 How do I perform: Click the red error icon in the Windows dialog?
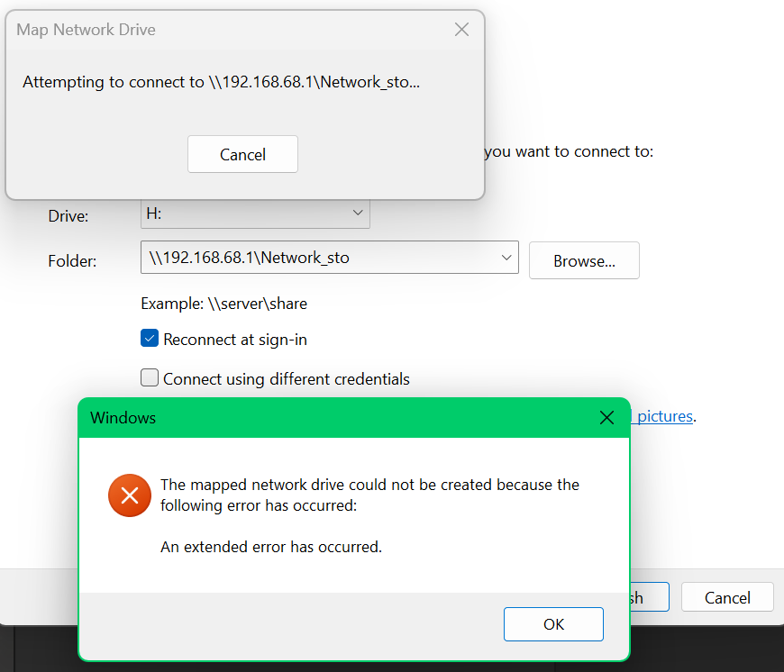[129, 495]
